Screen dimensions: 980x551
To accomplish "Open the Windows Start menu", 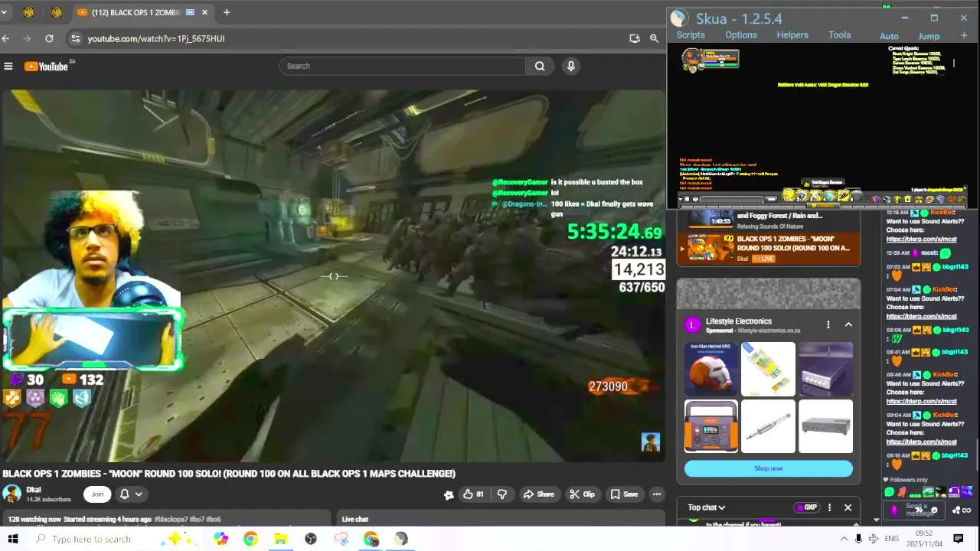I will tap(13, 539).
